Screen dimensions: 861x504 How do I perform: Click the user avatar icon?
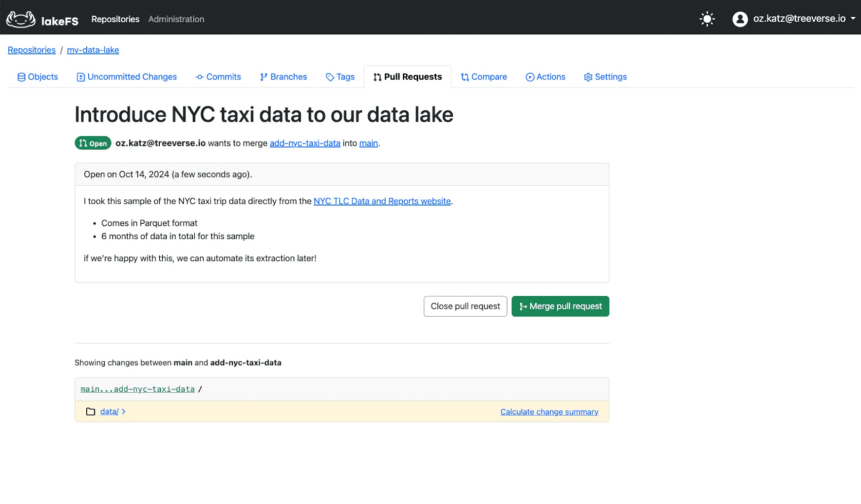(740, 18)
